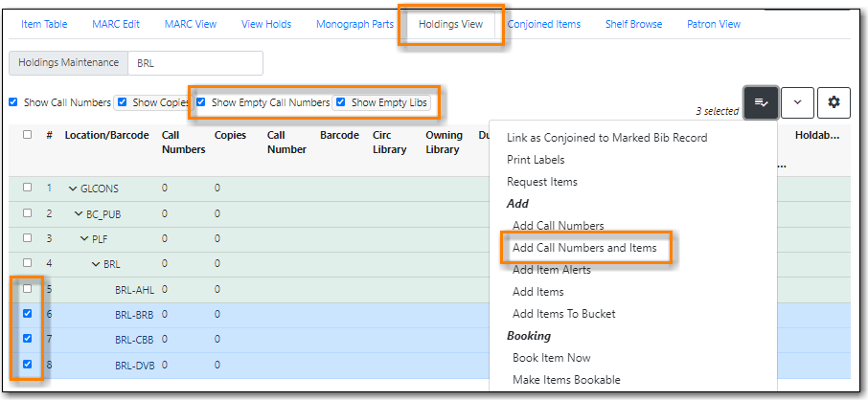Select Add Item Alerts menu entry

[x=552, y=270]
